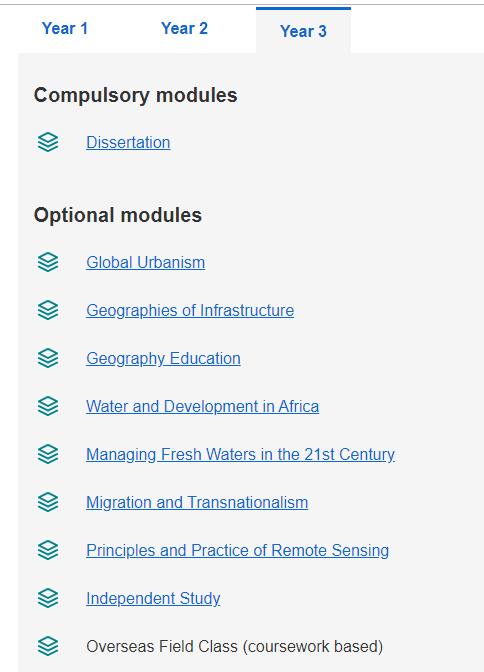Open the Global Urbanism module link
The image size is (484, 672).
tap(145, 262)
